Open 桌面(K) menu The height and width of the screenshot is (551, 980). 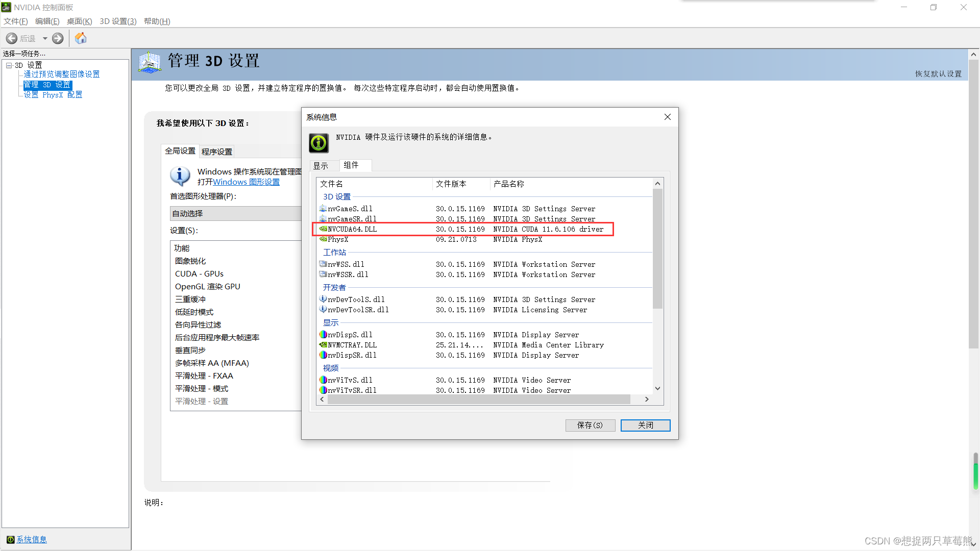(79, 21)
